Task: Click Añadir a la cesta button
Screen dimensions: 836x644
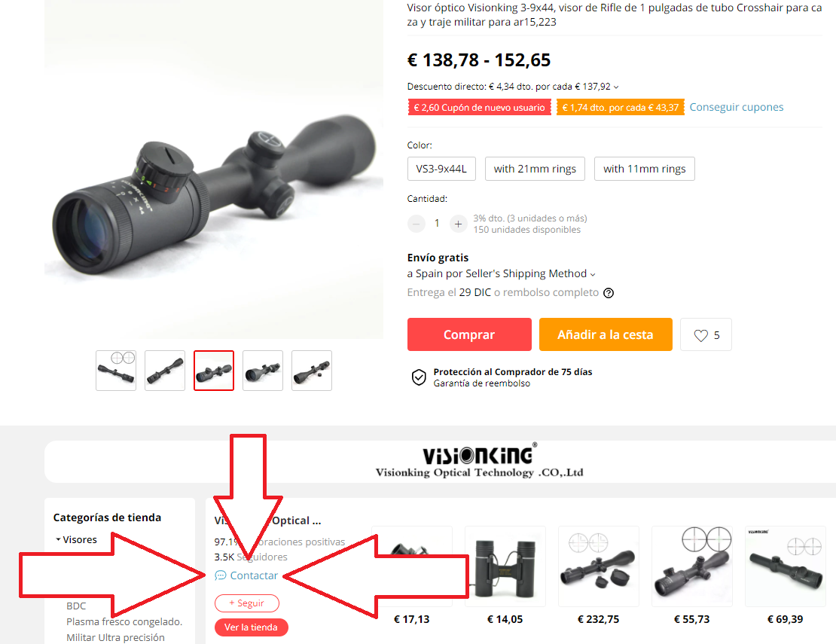Action: [x=606, y=334]
